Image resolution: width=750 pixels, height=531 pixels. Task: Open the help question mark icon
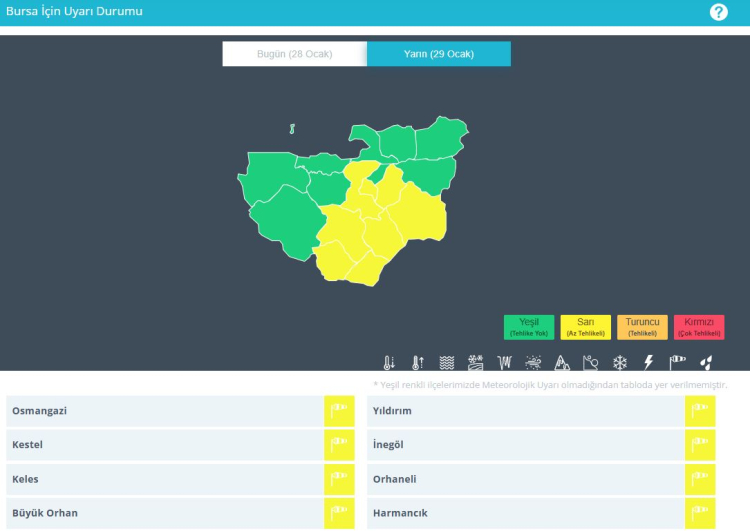[718, 12]
